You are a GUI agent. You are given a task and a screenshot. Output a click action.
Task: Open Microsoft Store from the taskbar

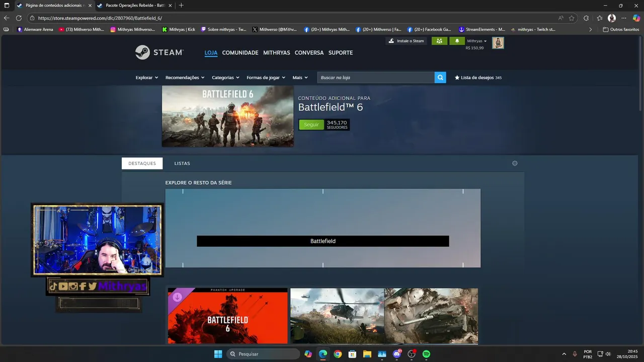(x=352, y=354)
